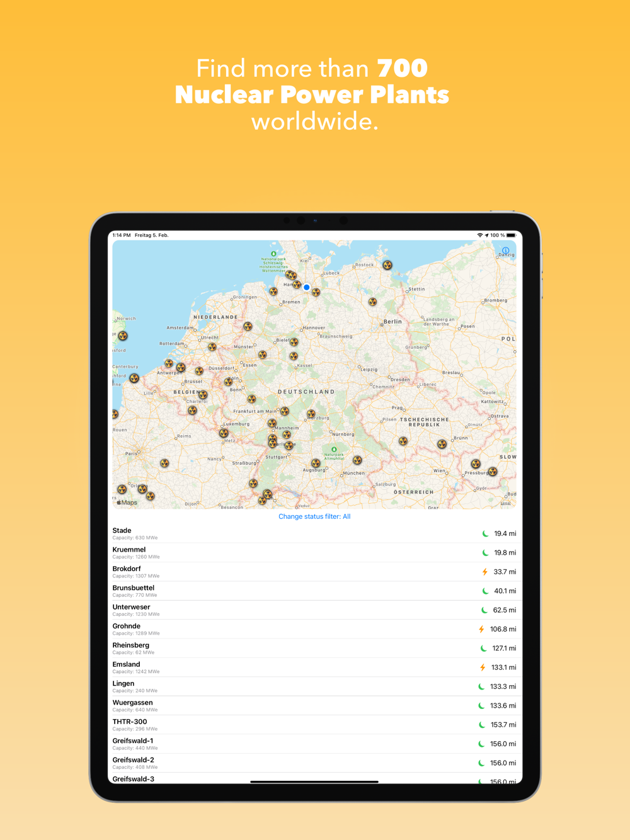Viewport: 630px width, 840px height.
Task: Tap the Wi-Fi icon in status bar
Action: tap(480, 235)
